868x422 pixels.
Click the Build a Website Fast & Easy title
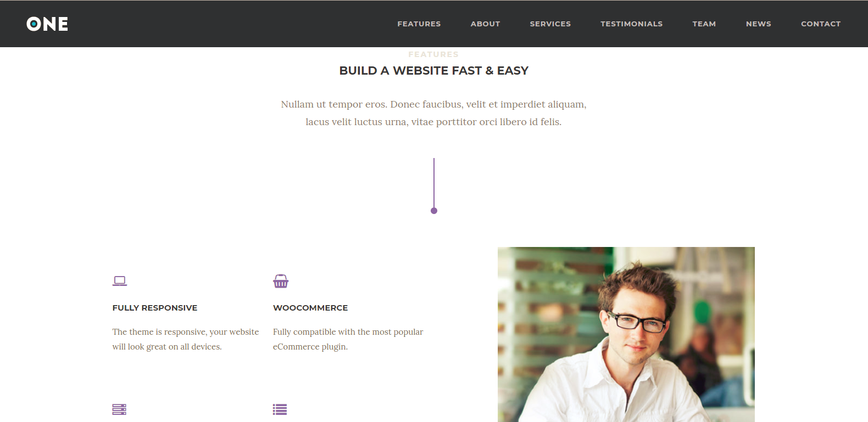434,71
